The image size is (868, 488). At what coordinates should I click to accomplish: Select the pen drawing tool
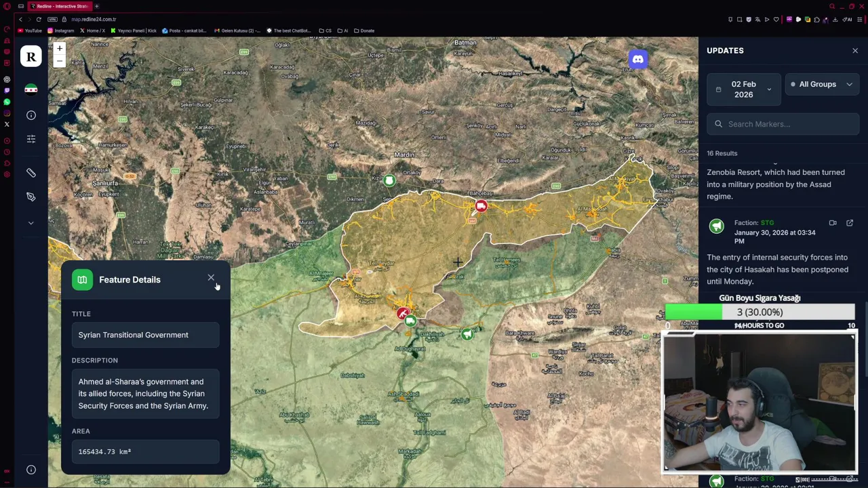point(31,197)
